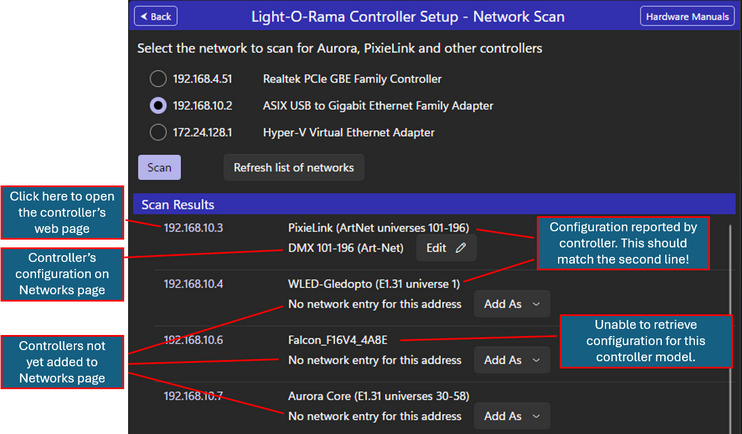Open Add As dropdown for WLED-Gledopto
This screenshot has height=434, width=742.
coord(512,304)
